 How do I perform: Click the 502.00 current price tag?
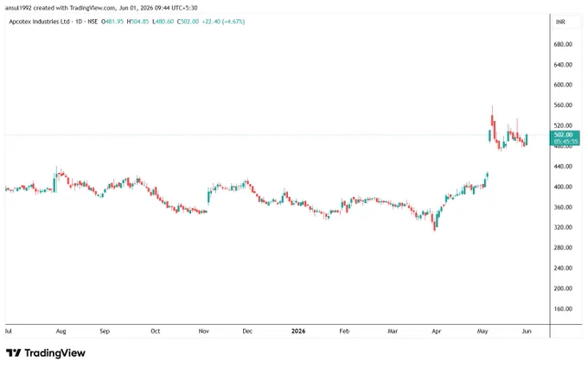[565, 137]
